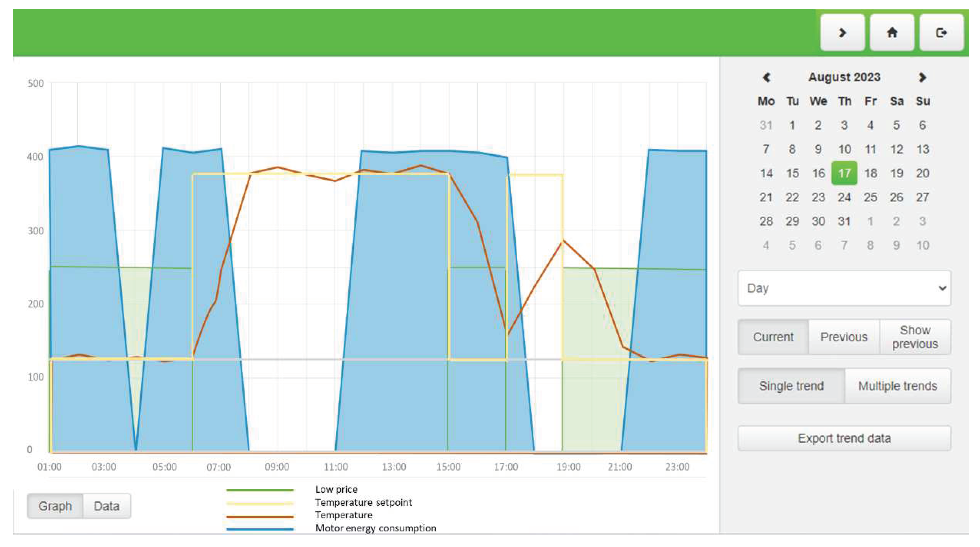Click the forward arrow button in header

pyautogui.click(x=842, y=33)
